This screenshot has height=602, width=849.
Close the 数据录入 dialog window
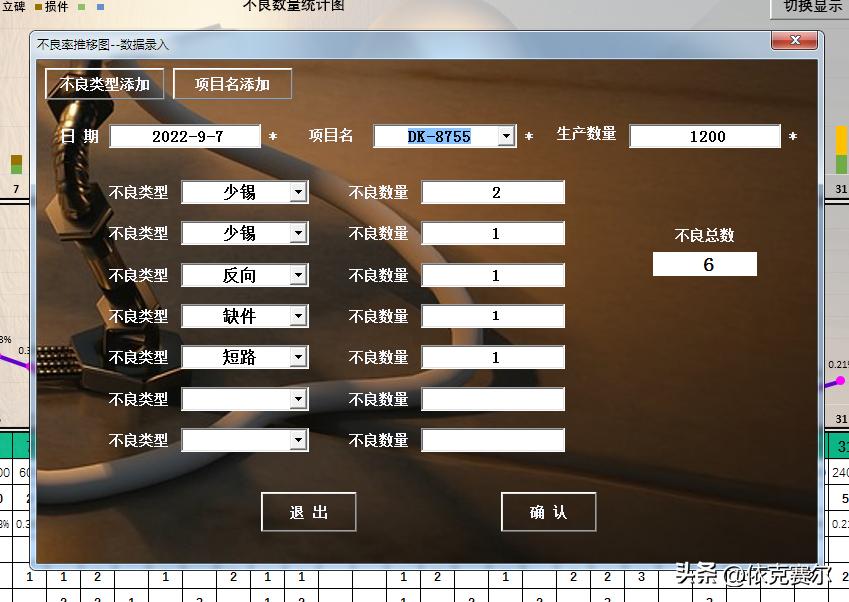coord(795,40)
